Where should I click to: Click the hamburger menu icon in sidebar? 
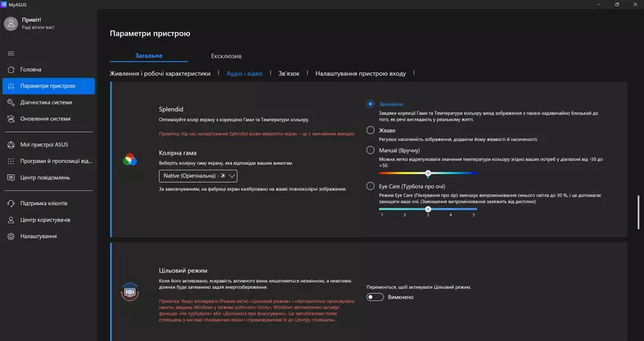pos(11,53)
